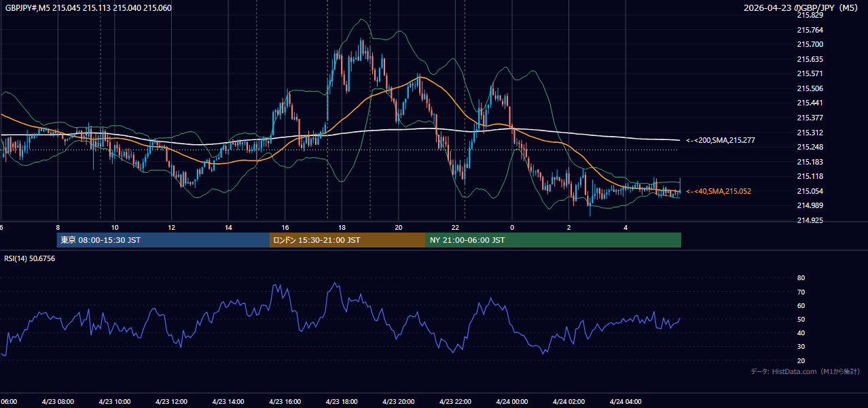
Task: Click the 4/23 20:00 bottom time label
Action: 399,401
